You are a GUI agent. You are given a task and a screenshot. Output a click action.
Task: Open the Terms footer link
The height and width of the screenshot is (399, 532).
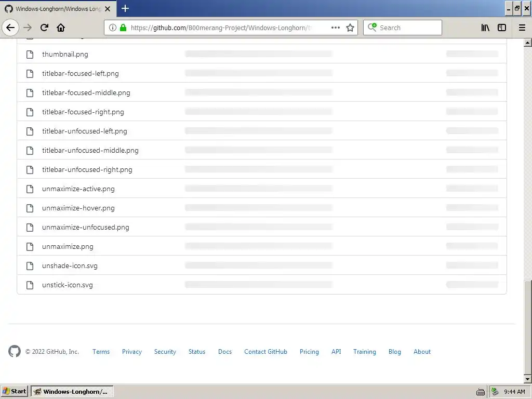[101, 352]
